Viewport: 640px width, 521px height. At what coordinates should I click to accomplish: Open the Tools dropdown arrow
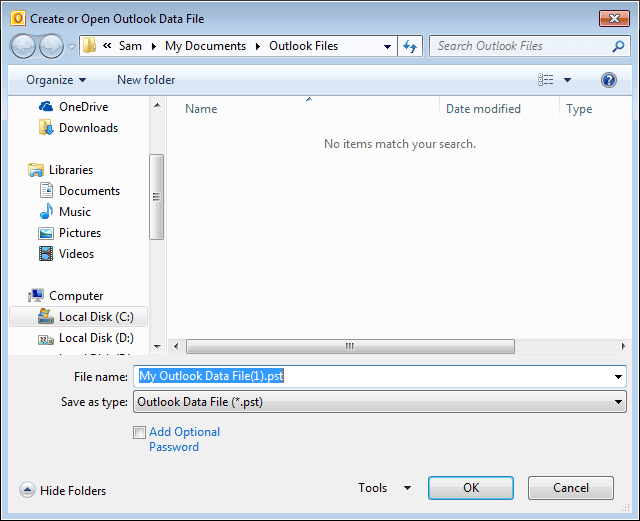coord(407,488)
